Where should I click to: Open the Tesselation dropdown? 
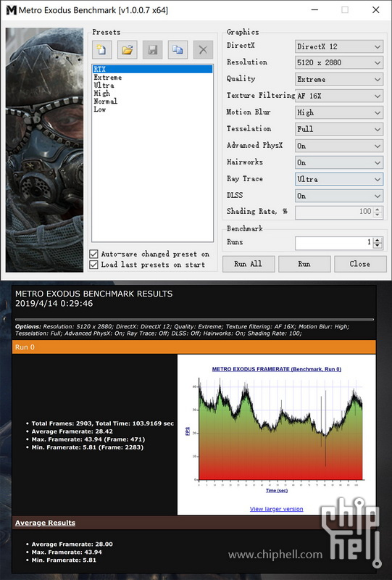click(x=339, y=129)
